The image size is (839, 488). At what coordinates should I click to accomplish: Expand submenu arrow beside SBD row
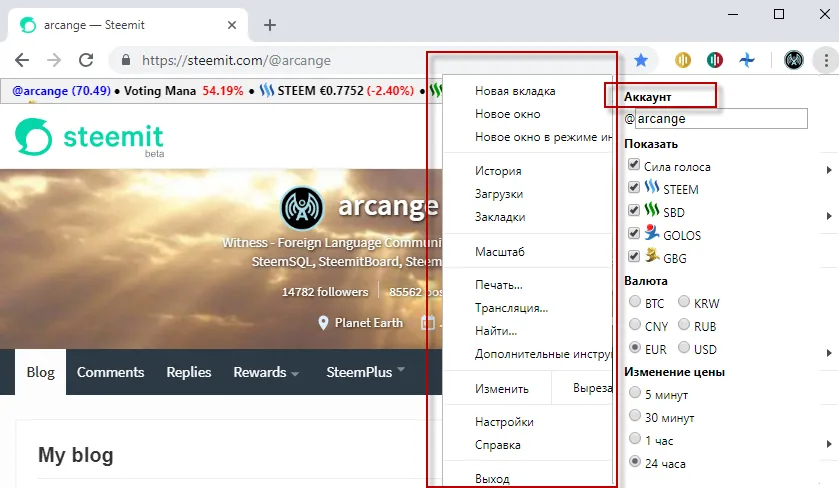829,216
